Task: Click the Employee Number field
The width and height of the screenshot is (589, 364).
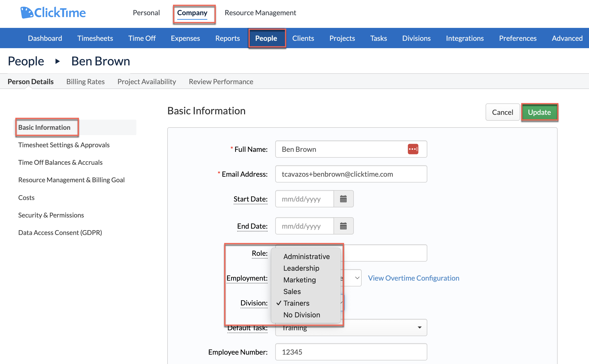Action: point(351,352)
